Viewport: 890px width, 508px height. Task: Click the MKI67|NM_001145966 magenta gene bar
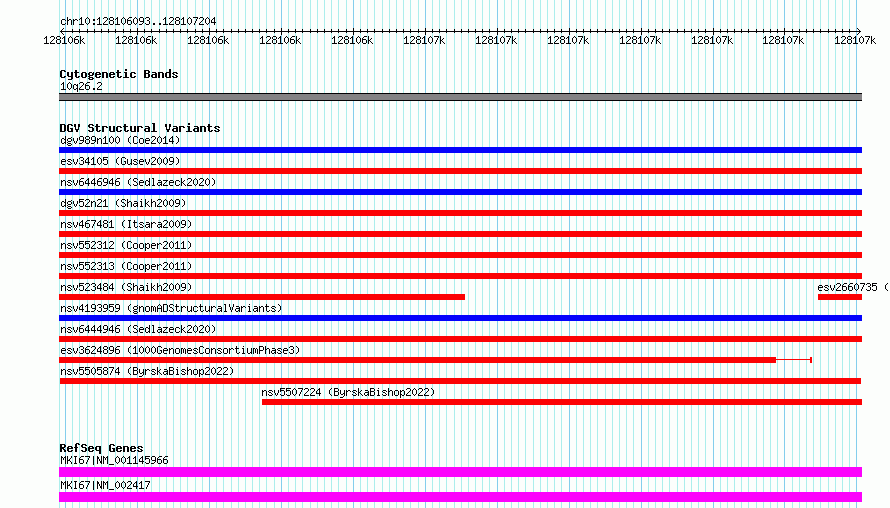pos(460,472)
